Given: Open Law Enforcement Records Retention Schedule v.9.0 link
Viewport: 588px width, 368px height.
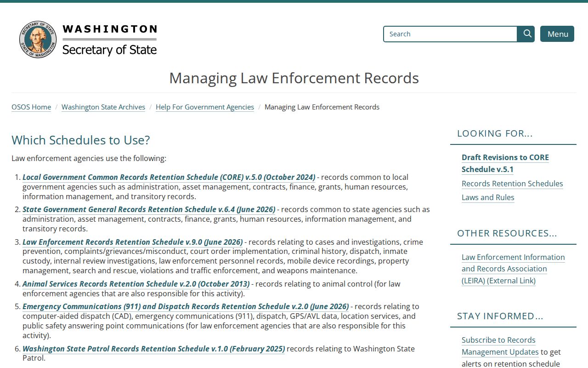Looking at the screenshot, I should click(x=133, y=242).
